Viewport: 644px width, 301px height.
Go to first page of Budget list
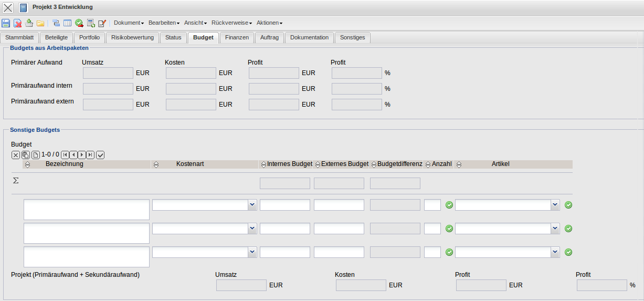coord(65,155)
